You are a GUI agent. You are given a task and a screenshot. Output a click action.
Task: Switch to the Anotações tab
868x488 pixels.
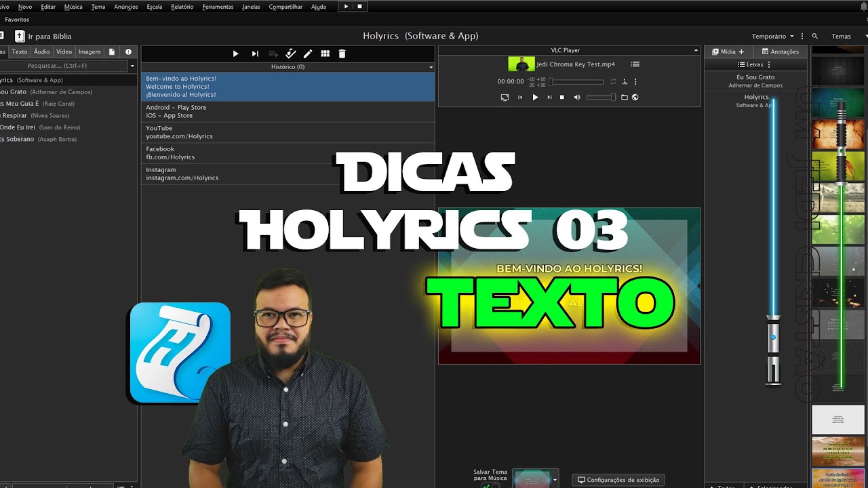click(780, 52)
